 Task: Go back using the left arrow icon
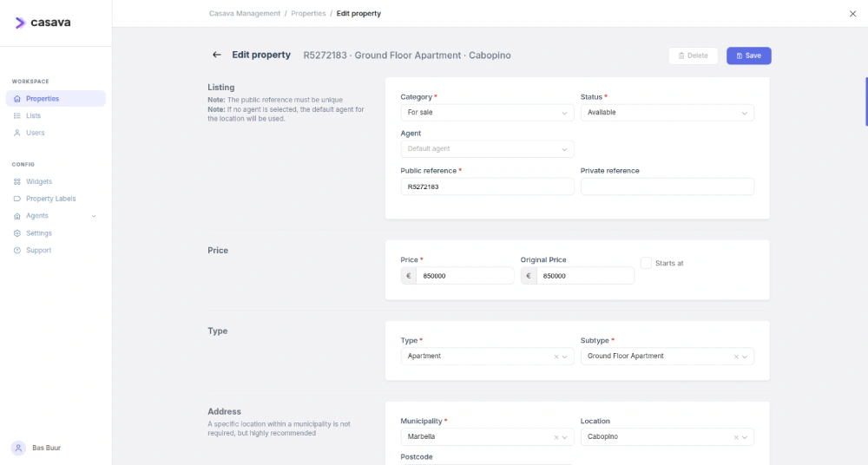[x=216, y=55]
